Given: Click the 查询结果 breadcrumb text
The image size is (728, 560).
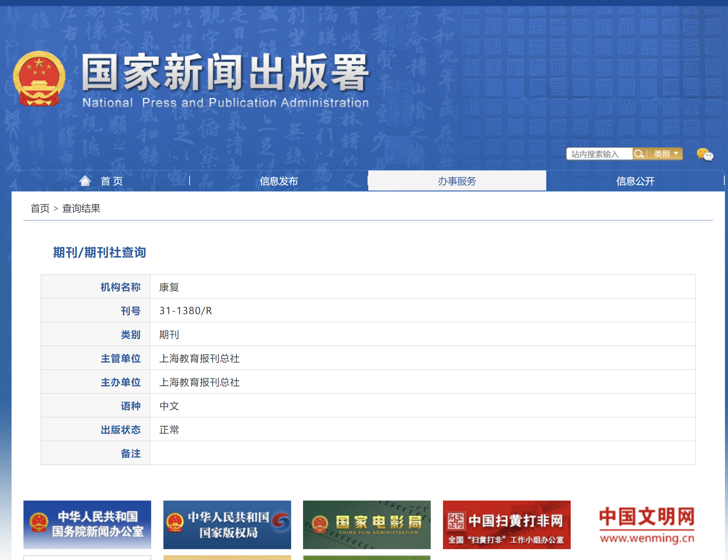Looking at the screenshot, I should click(81, 208).
